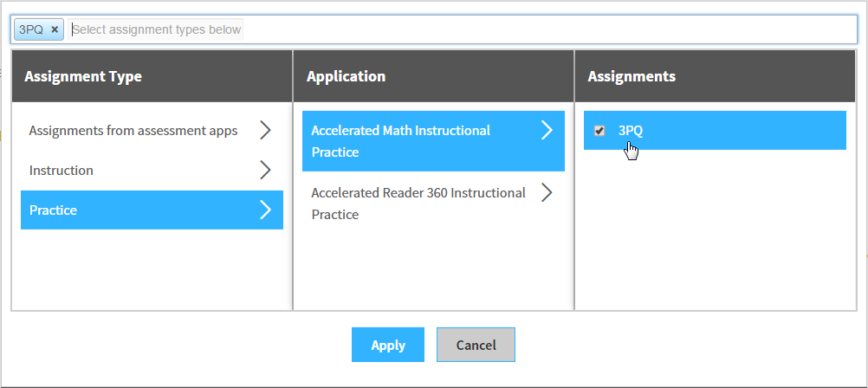
Task: Select Accelerated Reader 360 Instructional Practice
Action: [433, 204]
